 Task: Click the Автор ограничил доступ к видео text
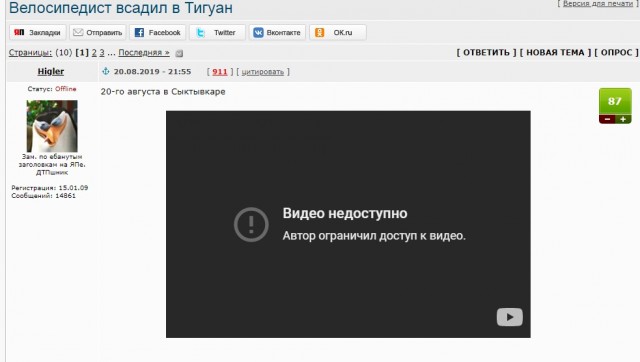click(x=374, y=236)
